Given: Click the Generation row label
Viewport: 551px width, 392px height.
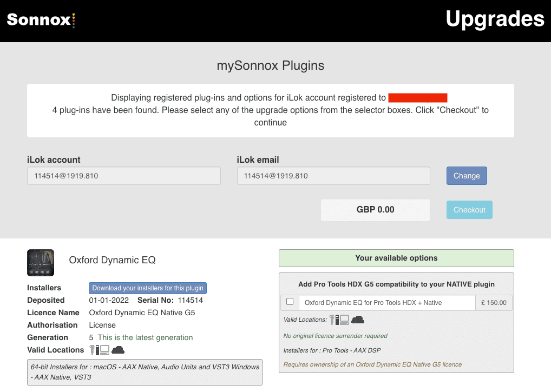Looking at the screenshot, I should pos(48,337).
